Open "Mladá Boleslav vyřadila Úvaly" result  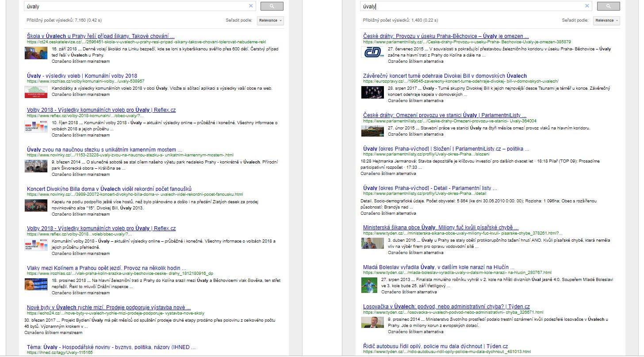point(439,267)
